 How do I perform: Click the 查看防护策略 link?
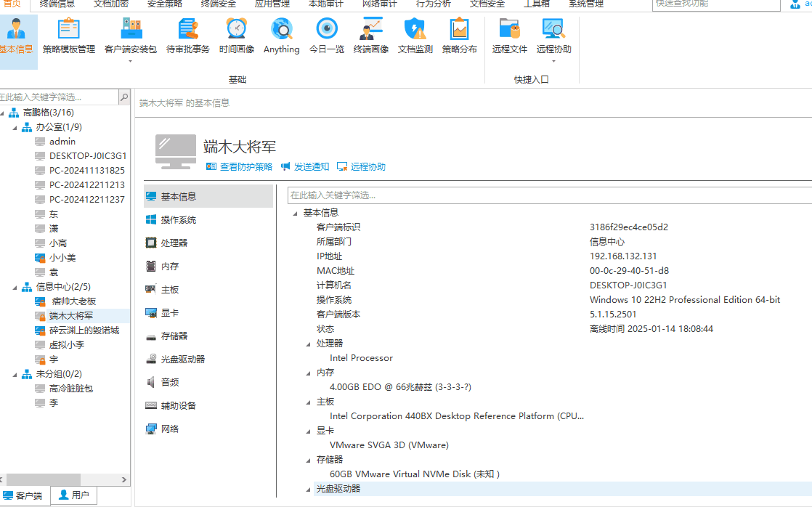(x=240, y=167)
